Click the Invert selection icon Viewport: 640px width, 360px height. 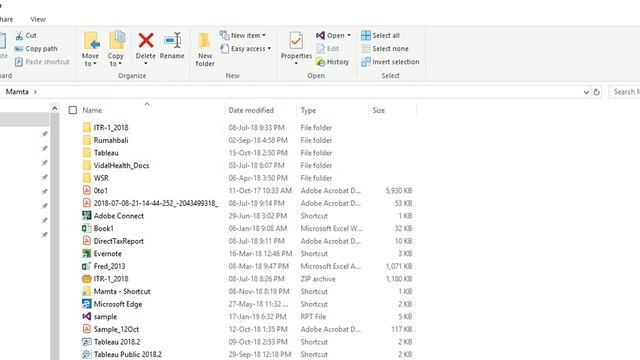(366, 62)
